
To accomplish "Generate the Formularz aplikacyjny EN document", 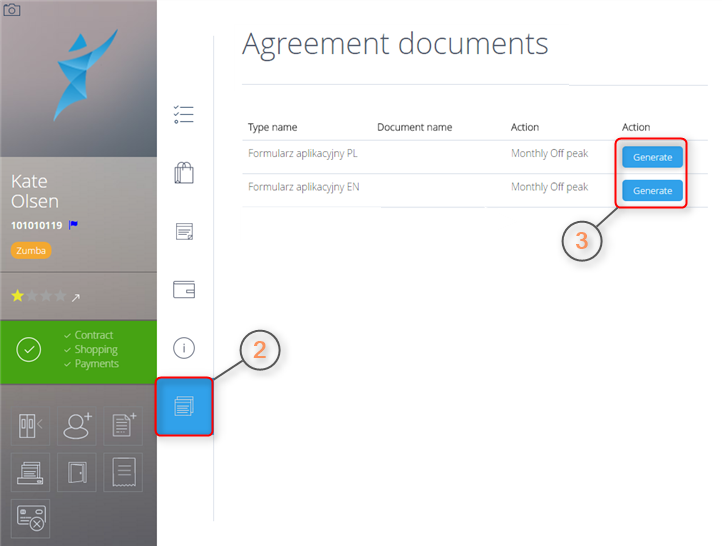I will click(652, 190).
